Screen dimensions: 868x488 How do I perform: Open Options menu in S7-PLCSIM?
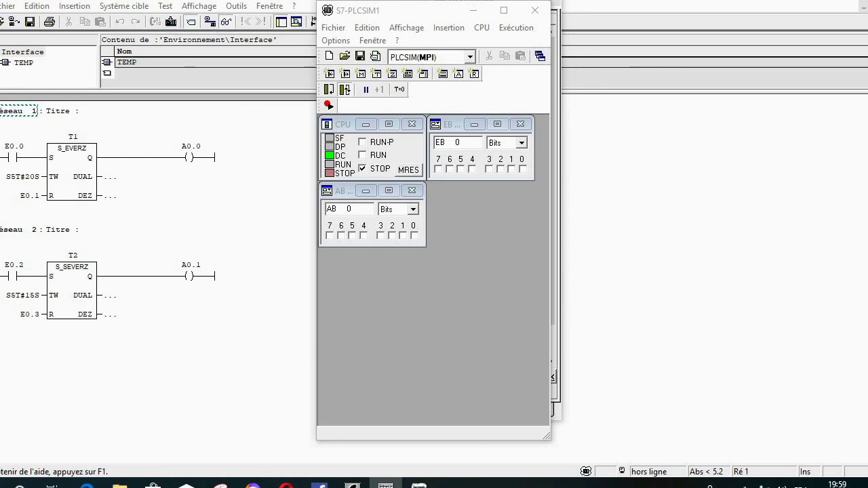(336, 41)
